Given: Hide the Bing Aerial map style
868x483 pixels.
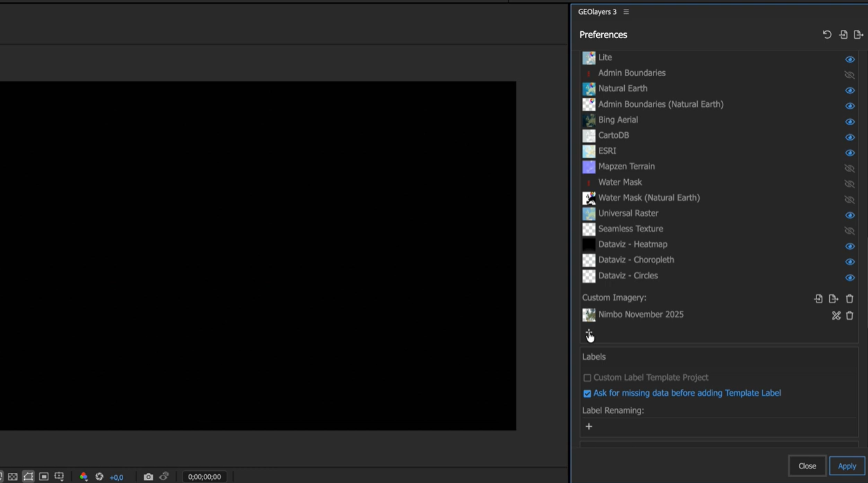Looking at the screenshot, I should click(850, 121).
